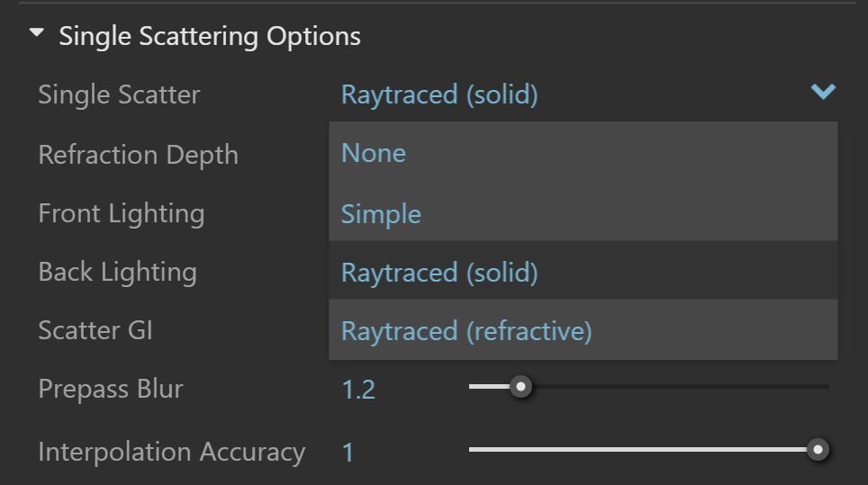Click the Prepass Blur label
This screenshot has width=868, height=485.
[111, 389]
